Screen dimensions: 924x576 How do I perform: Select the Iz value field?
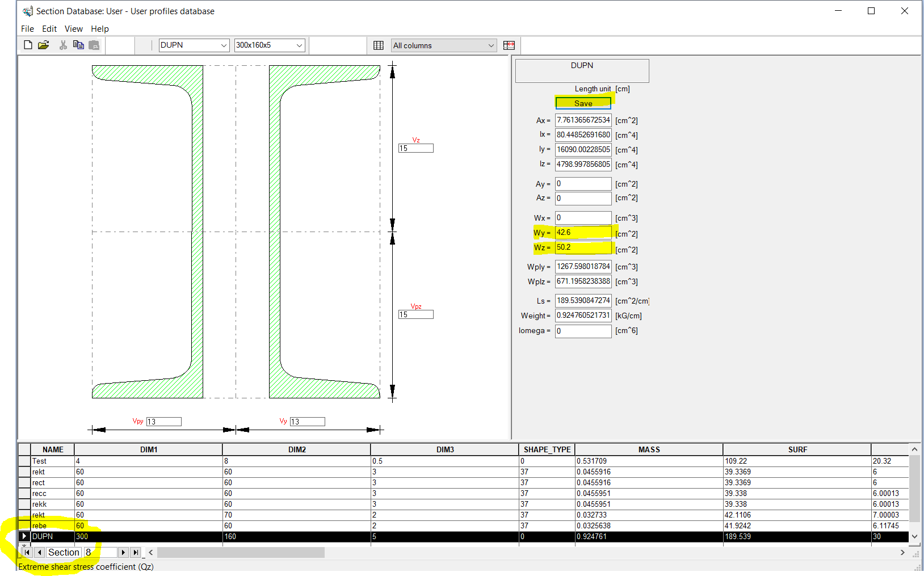[x=583, y=165]
